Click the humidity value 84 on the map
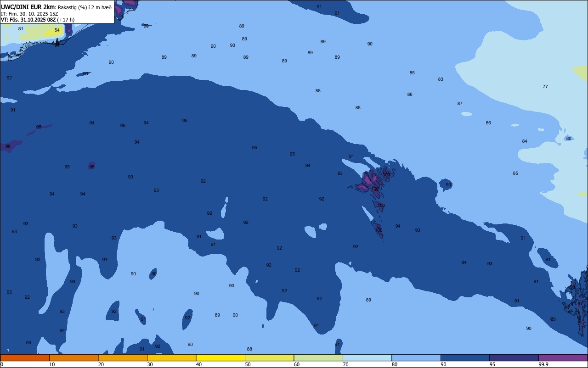Viewport: 588px width, 368px height. pos(525,141)
